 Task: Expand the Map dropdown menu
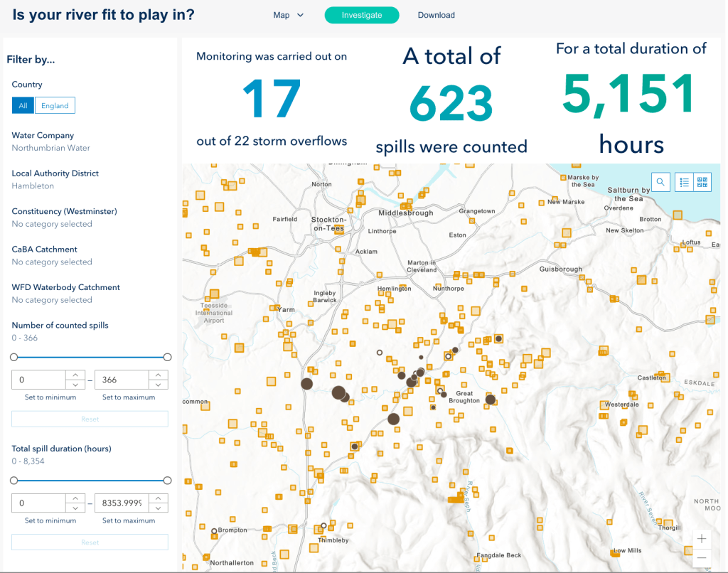click(x=289, y=15)
